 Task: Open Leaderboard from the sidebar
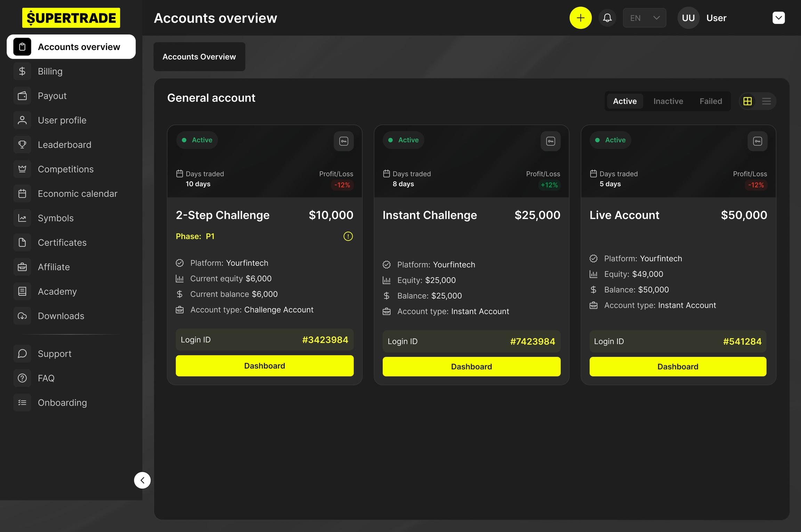click(64, 145)
